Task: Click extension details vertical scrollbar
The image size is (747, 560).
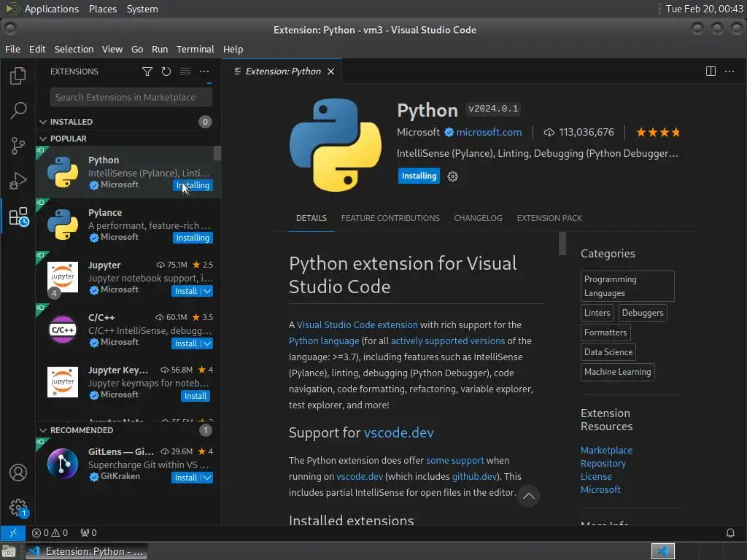Action: click(562, 244)
